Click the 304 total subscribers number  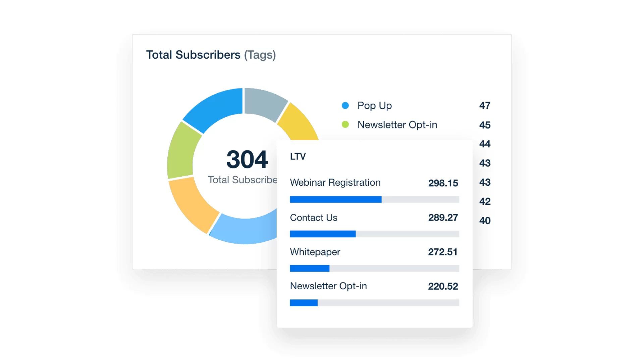point(247,160)
